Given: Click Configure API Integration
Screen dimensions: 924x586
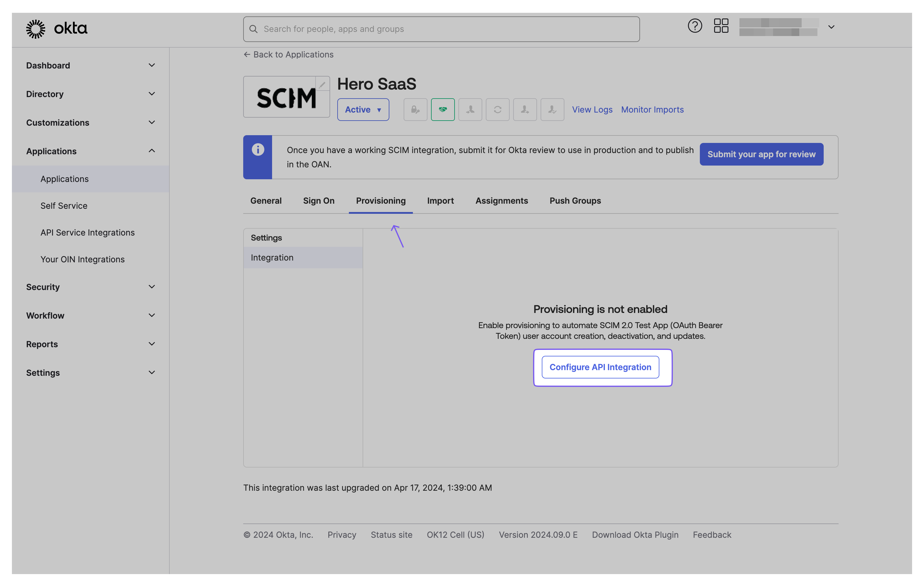Looking at the screenshot, I should coord(600,367).
